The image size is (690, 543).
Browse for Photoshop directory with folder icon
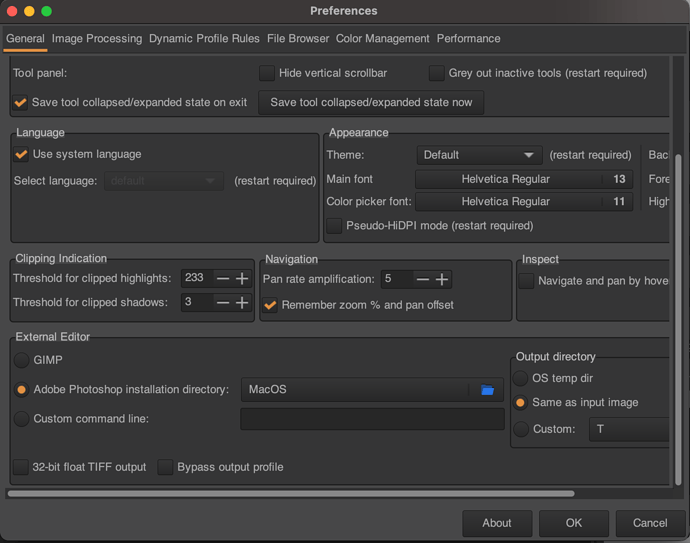pos(487,390)
